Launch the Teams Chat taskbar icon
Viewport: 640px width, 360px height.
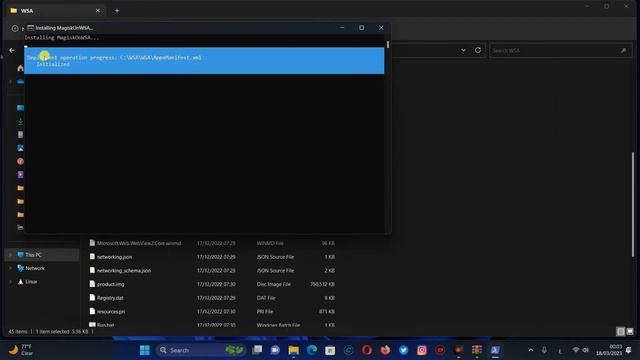point(275,350)
